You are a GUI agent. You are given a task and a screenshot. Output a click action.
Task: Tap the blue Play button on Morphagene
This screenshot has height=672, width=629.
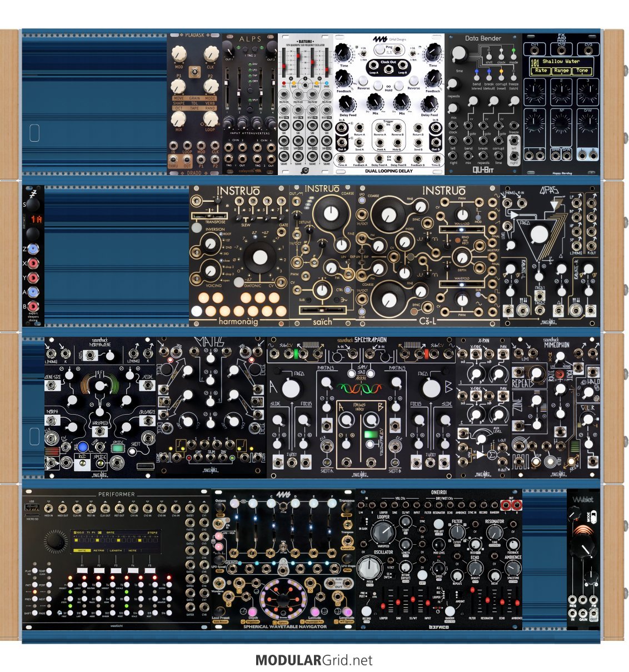[x=82, y=447]
